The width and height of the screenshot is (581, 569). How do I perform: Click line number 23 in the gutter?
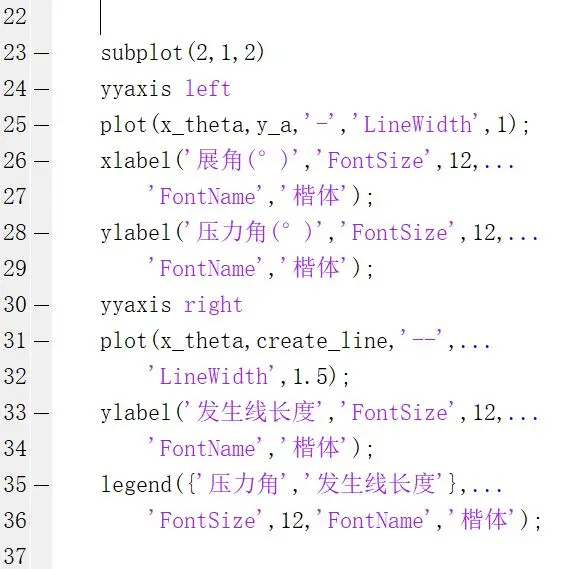15,53
